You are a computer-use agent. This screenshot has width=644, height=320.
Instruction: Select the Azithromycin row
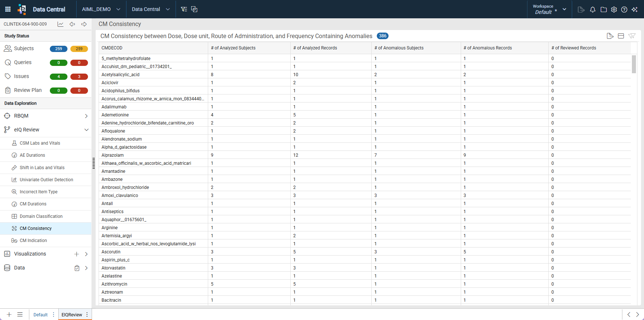click(x=365, y=284)
